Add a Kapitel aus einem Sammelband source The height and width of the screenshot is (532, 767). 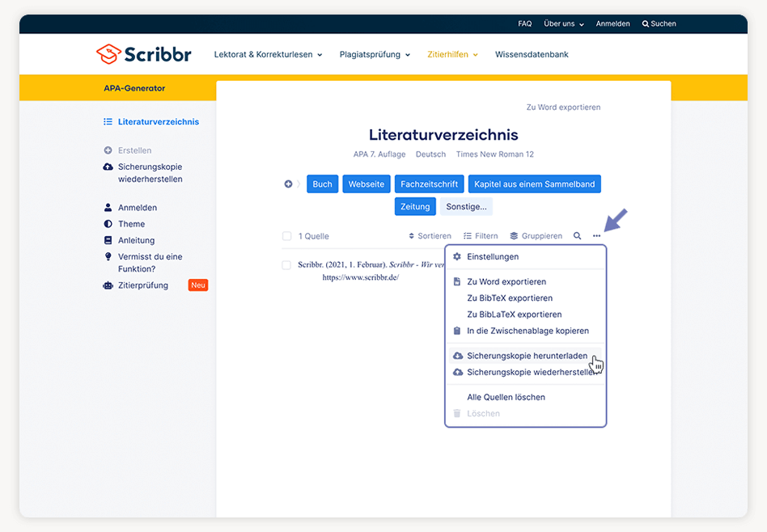tap(535, 184)
